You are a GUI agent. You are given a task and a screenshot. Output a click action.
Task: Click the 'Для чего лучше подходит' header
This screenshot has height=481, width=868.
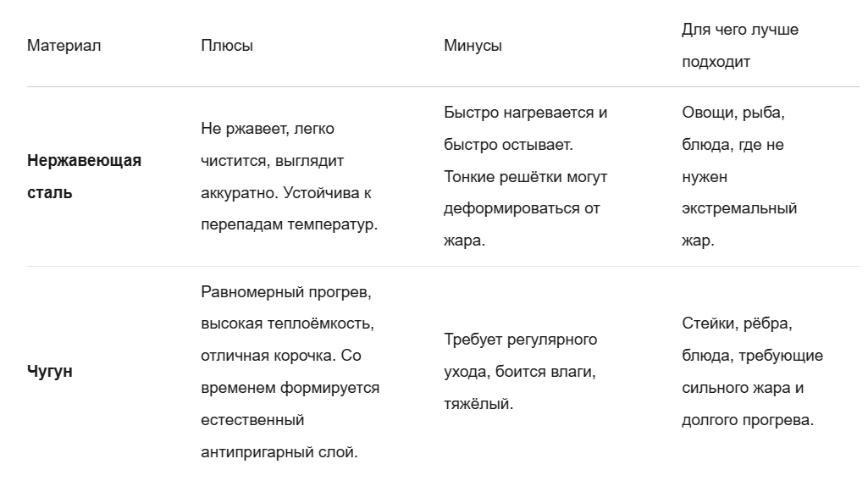click(x=740, y=46)
